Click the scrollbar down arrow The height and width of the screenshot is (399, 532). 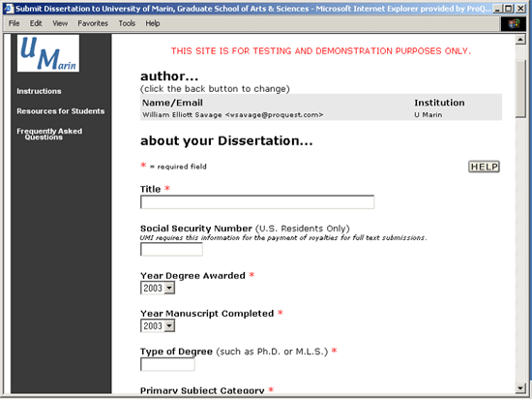[x=520, y=388]
